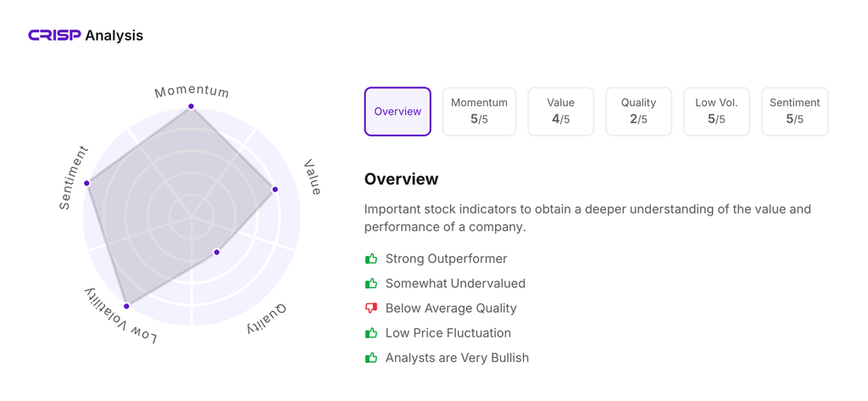Click the Below Average Quality text

point(450,309)
